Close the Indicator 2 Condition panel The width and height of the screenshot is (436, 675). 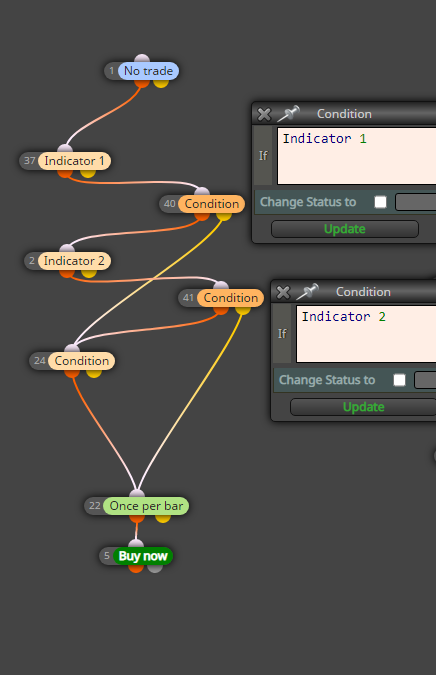283,292
